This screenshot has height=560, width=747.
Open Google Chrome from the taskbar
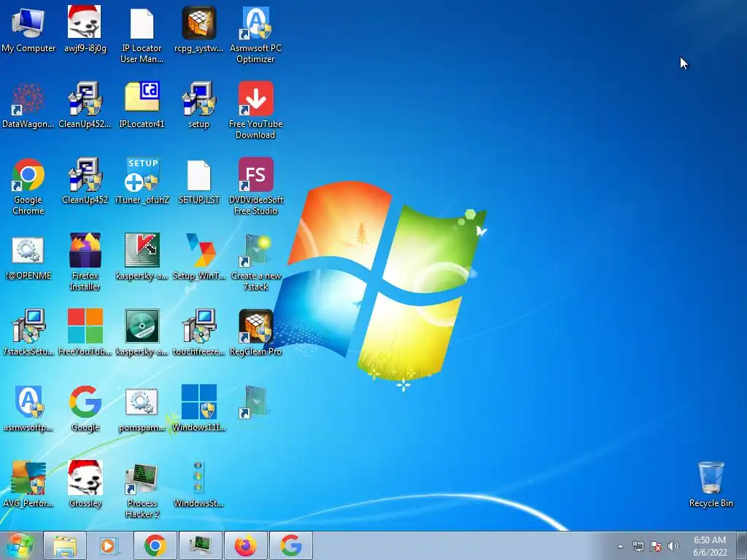(155, 545)
